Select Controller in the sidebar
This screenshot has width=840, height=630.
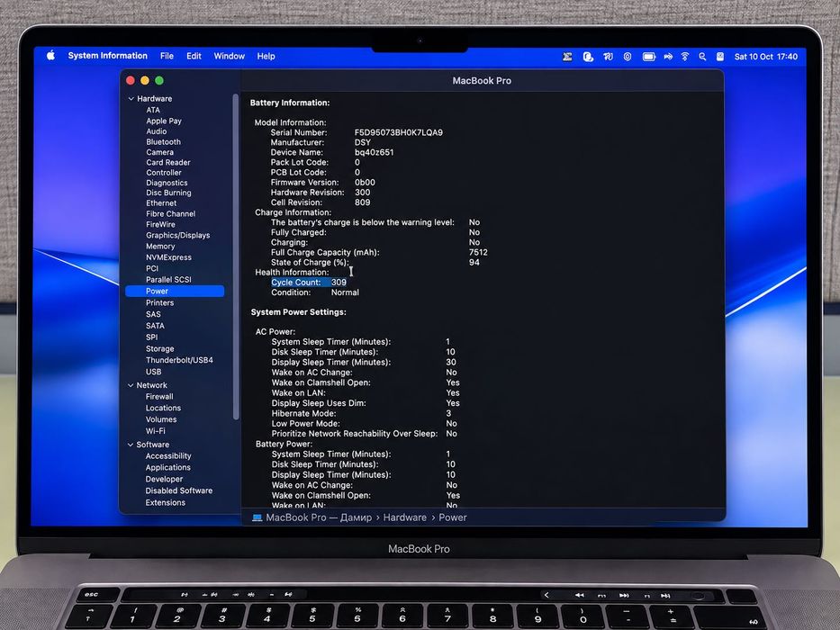click(x=163, y=173)
